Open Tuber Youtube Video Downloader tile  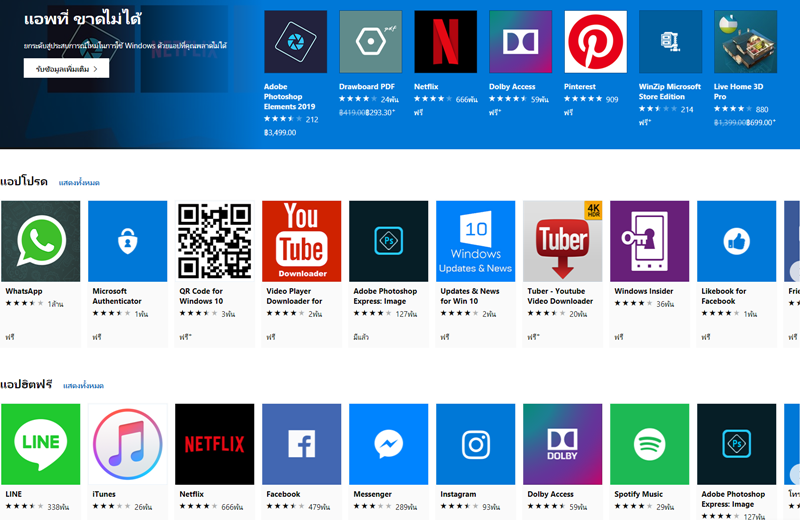point(563,241)
